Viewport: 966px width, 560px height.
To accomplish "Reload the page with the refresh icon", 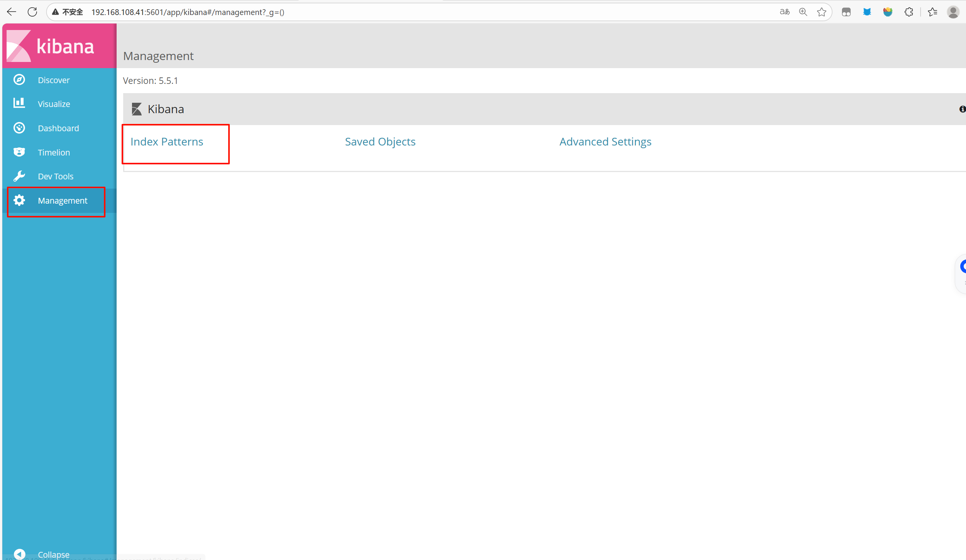I will pyautogui.click(x=32, y=12).
